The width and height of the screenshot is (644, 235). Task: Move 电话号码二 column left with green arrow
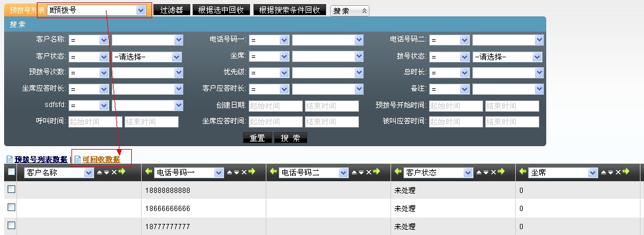pyautogui.click(x=273, y=172)
